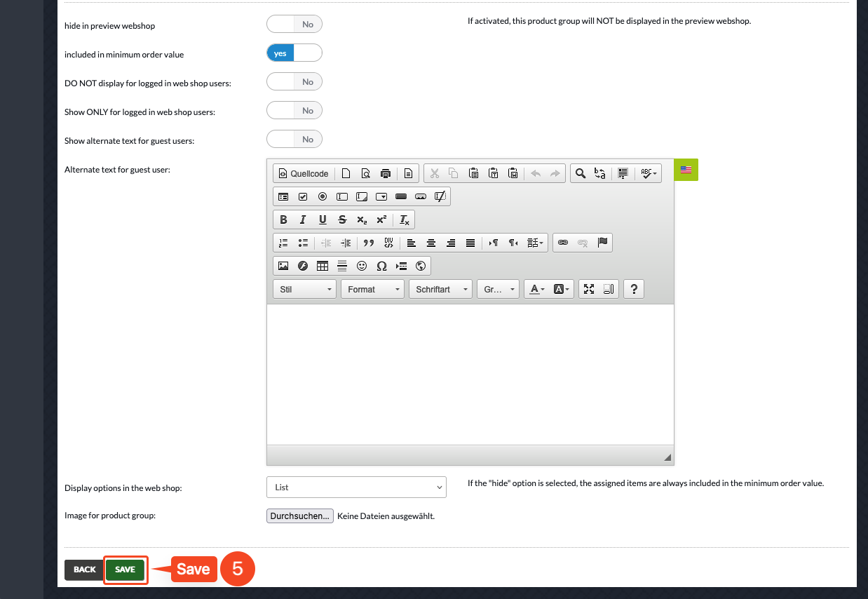Insert an iframe globe icon
The width and height of the screenshot is (868, 599).
[421, 266]
